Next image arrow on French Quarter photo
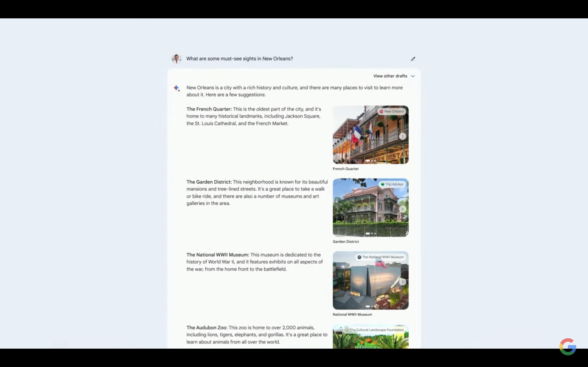588x367 pixels. [402, 136]
